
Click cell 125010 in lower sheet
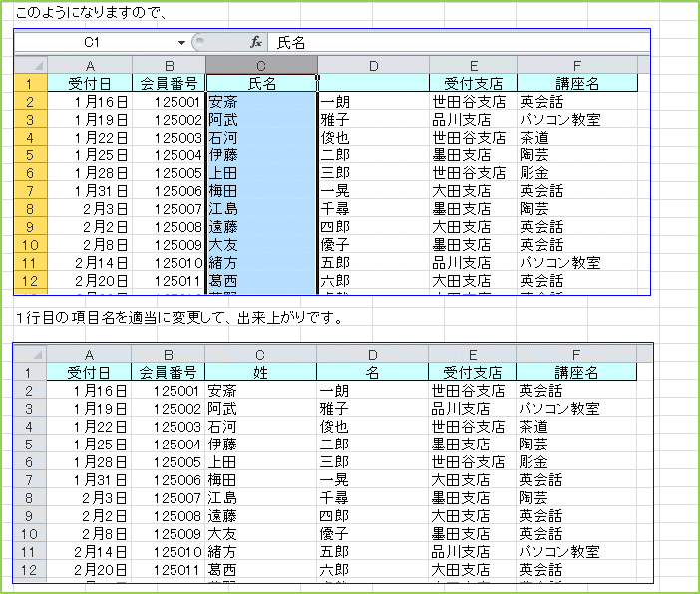[x=169, y=552]
